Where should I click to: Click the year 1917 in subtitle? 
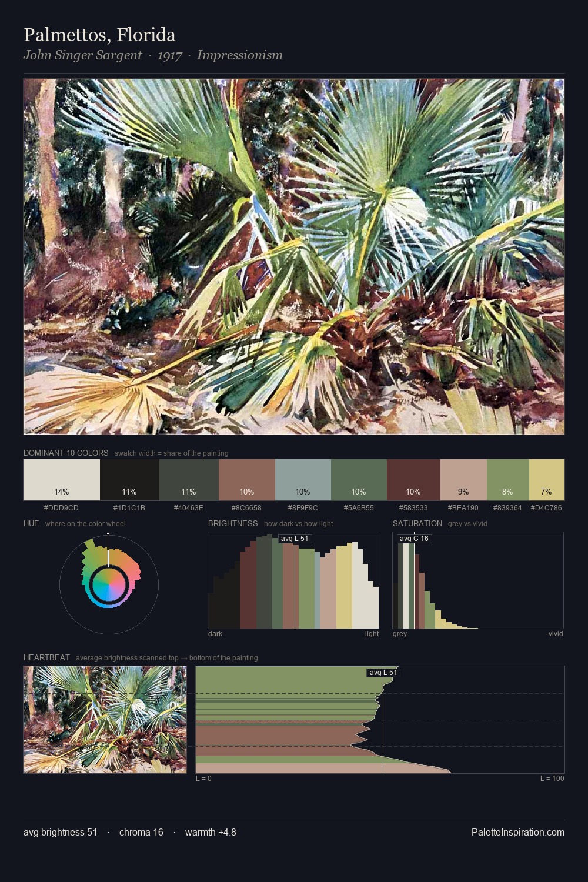click(169, 55)
